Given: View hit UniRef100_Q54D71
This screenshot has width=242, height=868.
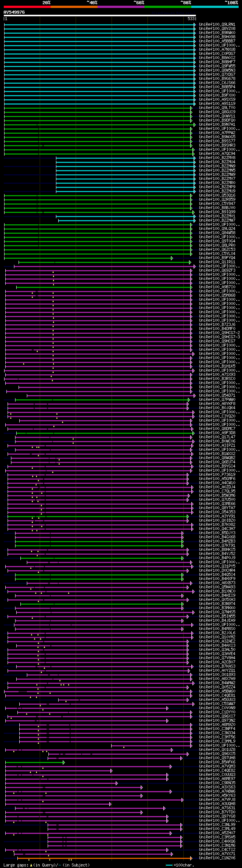Looking at the screenshot, I should 217,396.
